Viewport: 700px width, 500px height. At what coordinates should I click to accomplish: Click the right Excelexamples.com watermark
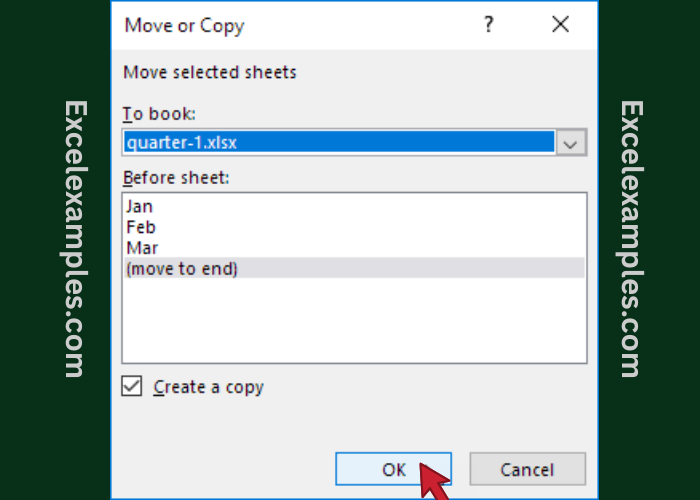(630, 238)
